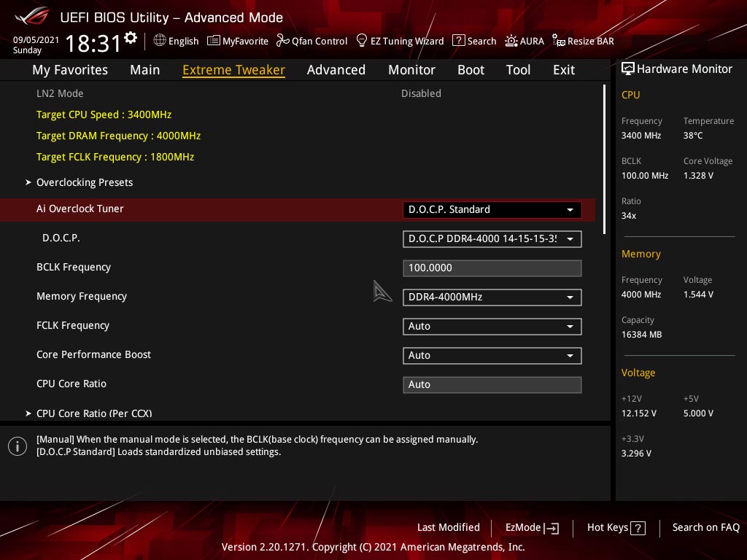Viewport: 747px width, 560px height.
Task: Click the Hardware Monitor display icon
Action: (x=628, y=69)
